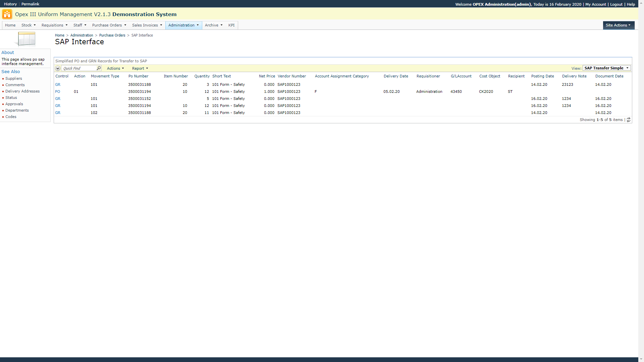Focus the Quick Find search field
644x362 pixels.
[x=79, y=68]
